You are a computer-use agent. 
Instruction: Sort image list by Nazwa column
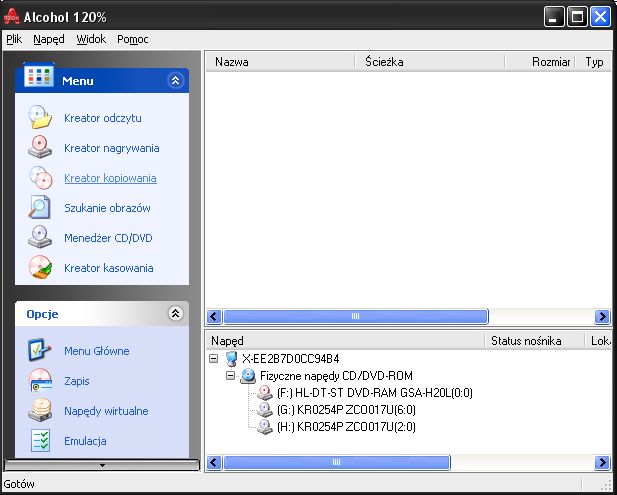280,62
